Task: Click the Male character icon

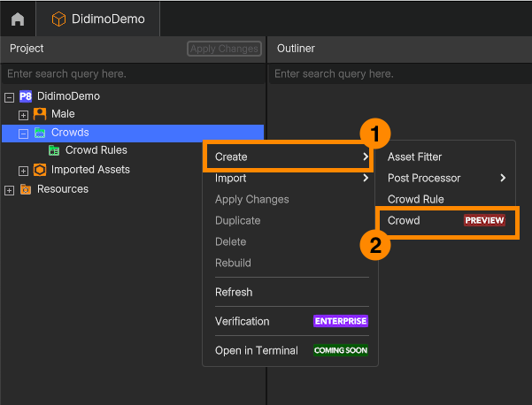Action: coord(40,114)
